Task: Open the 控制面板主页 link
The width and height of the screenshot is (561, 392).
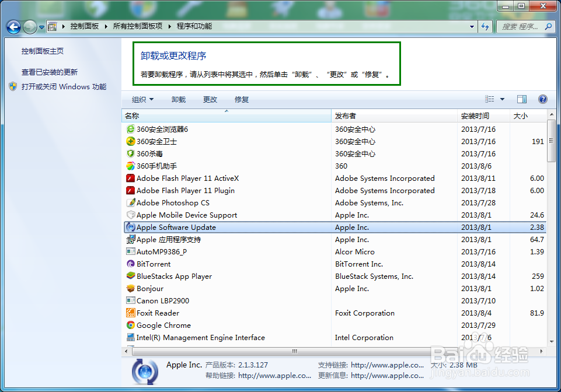Action: point(43,51)
